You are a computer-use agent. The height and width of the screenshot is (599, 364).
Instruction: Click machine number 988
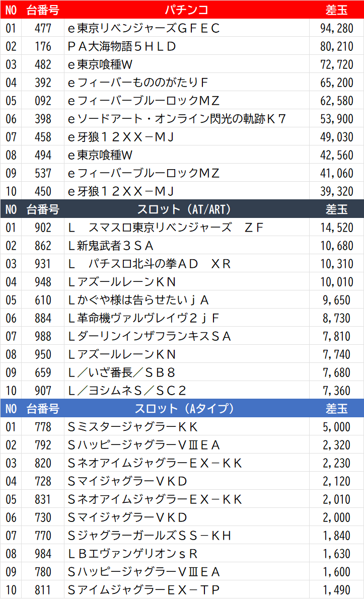43,337
